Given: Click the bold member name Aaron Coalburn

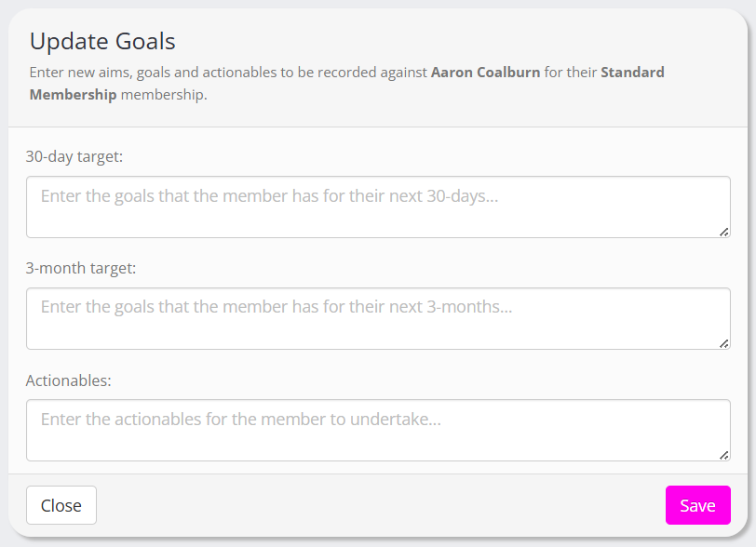Looking at the screenshot, I should point(485,72).
